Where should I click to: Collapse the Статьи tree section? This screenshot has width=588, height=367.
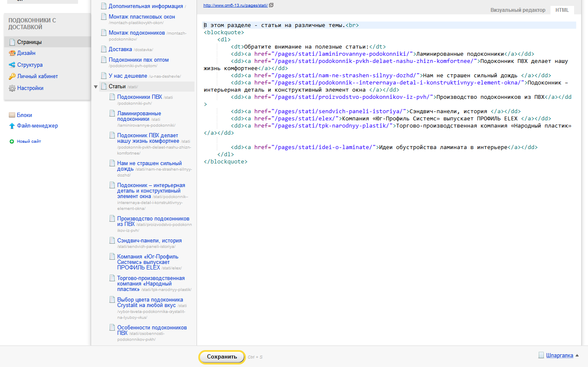coord(96,87)
